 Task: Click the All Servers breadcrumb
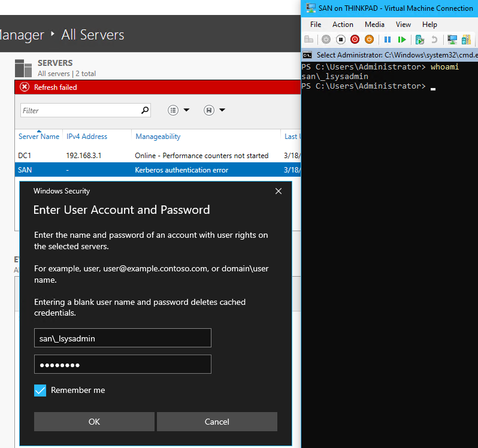[93, 35]
